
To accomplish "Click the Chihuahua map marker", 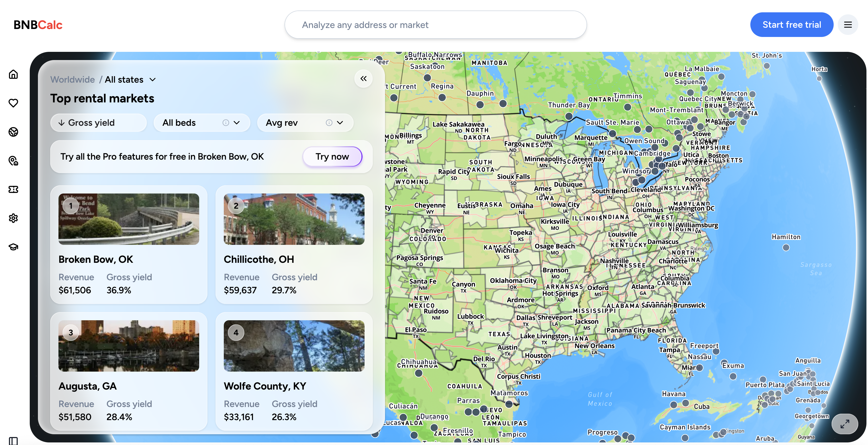I will pos(419,373).
